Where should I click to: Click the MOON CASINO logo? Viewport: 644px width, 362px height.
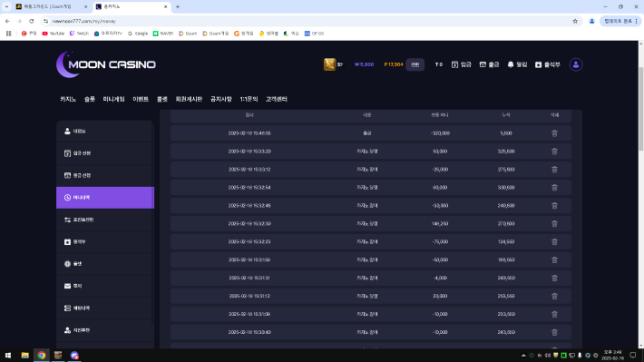(106, 64)
